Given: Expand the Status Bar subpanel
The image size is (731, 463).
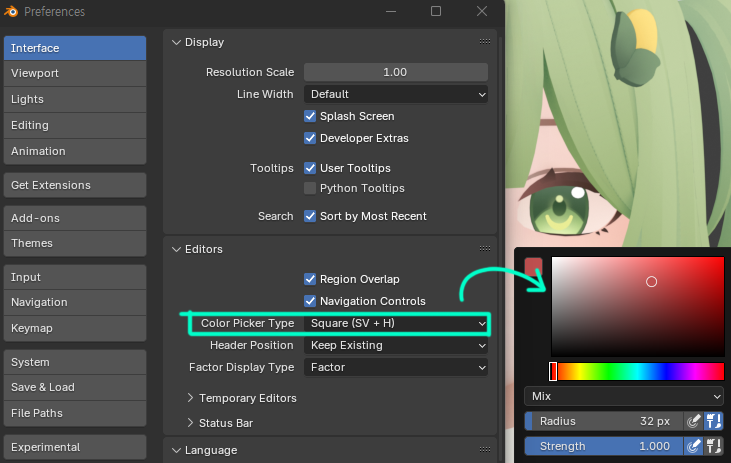Looking at the screenshot, I should pos(190,423).
